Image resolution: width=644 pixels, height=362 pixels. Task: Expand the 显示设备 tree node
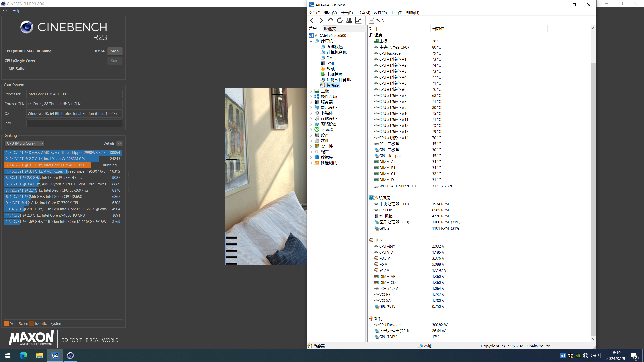point(311,107)
